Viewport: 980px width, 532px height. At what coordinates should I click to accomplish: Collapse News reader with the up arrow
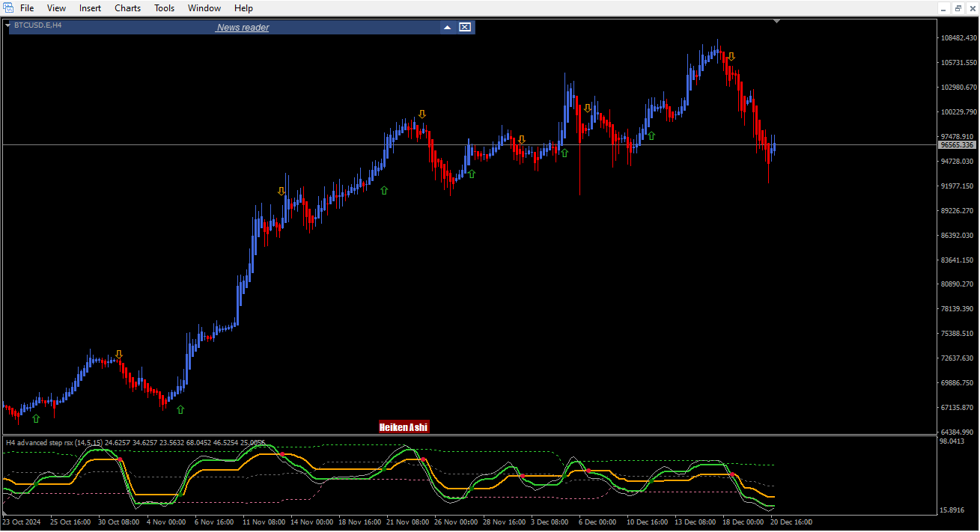[x=447, y=27]
